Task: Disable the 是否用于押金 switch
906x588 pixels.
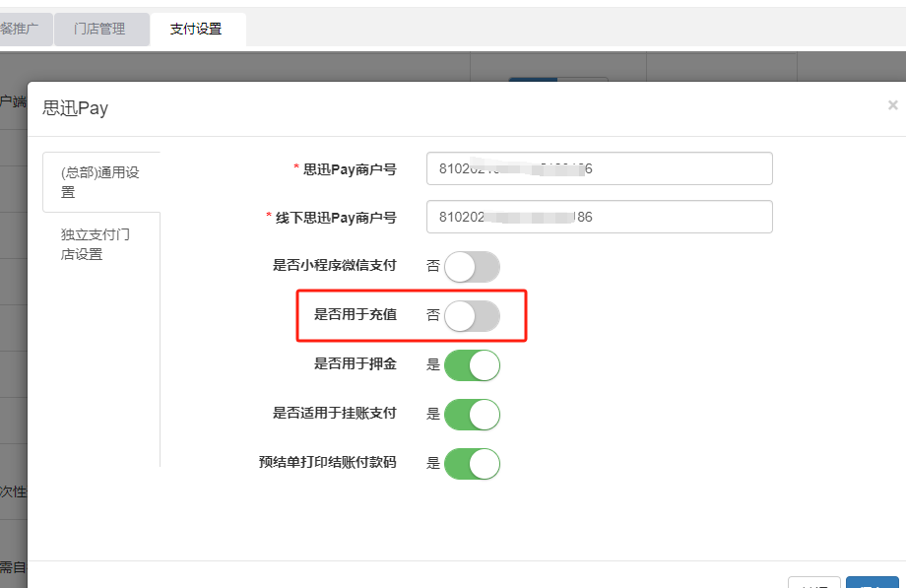Action: pos(472,364)
